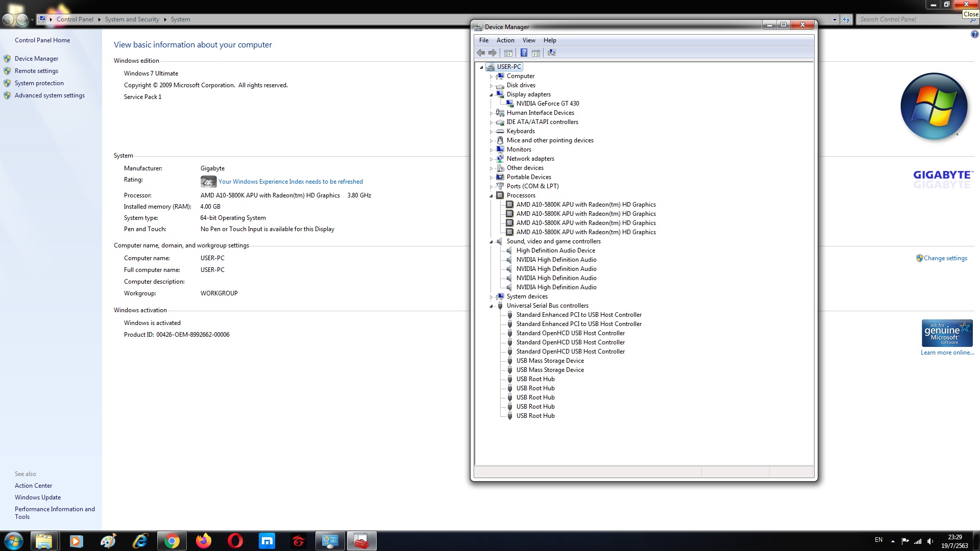The image size is (980, 551).
Task: Click the Remote settings sidebar link
Action: click(x=36, y=71)
